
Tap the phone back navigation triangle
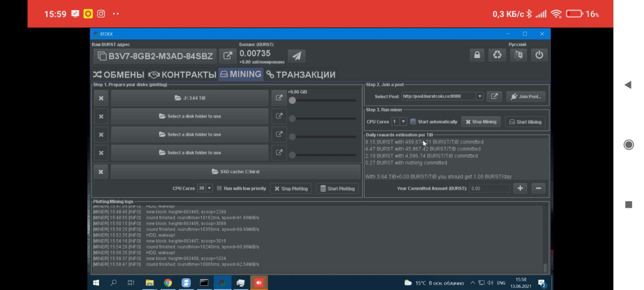[x=628, y=85]
